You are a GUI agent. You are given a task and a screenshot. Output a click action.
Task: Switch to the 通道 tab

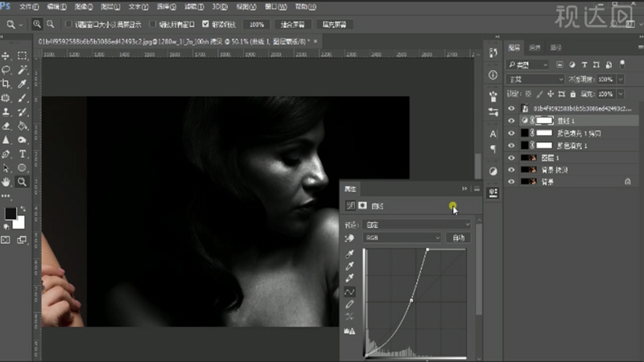click(x=535, y=47)
